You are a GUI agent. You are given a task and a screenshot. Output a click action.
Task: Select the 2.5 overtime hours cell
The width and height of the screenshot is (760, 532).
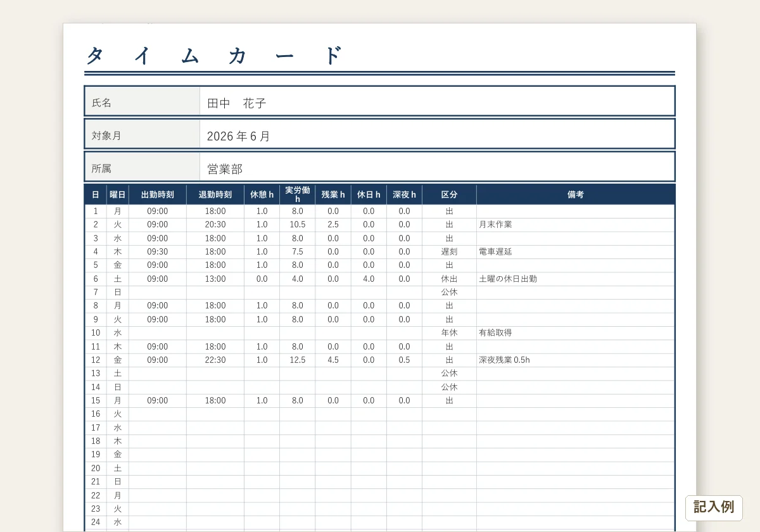pyautogui.click(x=333, y=225)
